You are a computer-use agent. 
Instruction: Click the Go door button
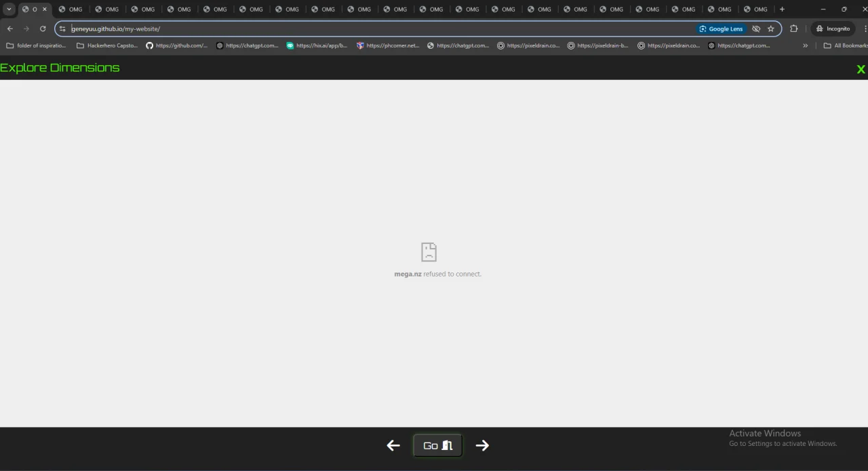(x=437, y=445)
